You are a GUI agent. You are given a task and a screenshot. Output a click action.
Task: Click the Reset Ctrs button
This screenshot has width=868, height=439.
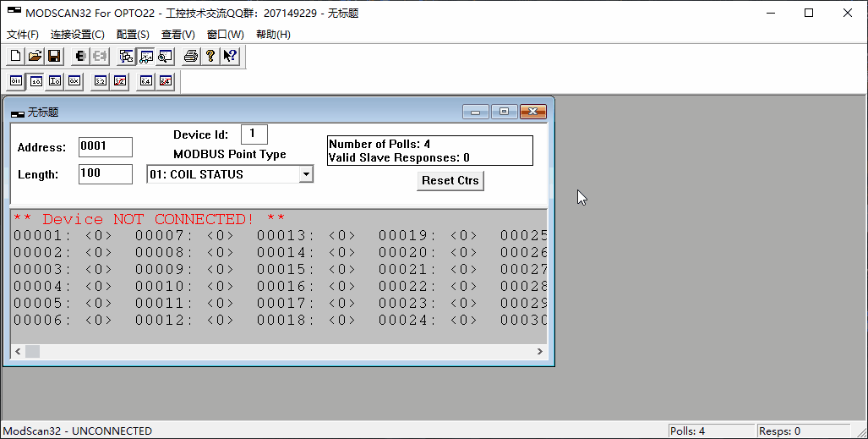[x=450, y=180]
